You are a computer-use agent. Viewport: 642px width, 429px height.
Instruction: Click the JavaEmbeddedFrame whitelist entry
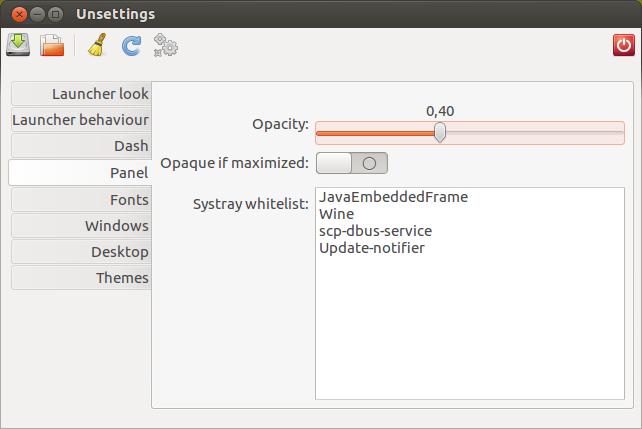coord(393,197)
